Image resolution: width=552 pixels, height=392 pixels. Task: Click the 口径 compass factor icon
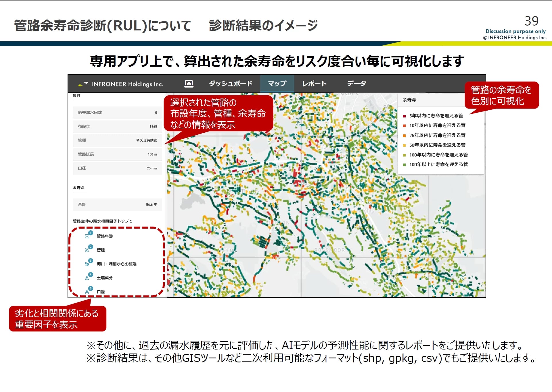click(87, 292)
